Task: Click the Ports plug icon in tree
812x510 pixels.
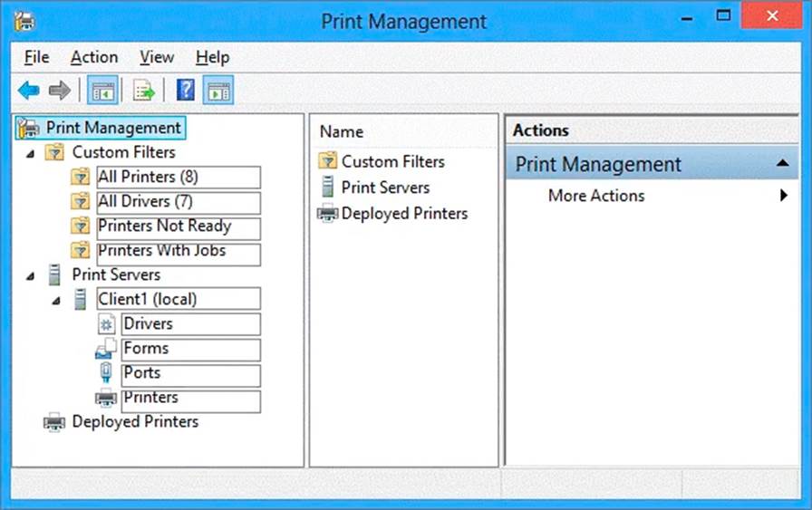Action: [106, 373]
